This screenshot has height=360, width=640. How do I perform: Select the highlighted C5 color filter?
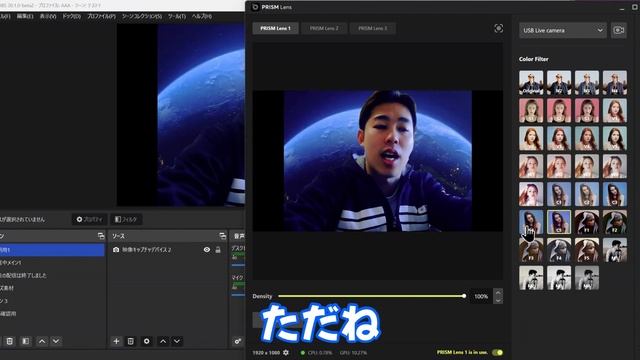click(559, 222)
